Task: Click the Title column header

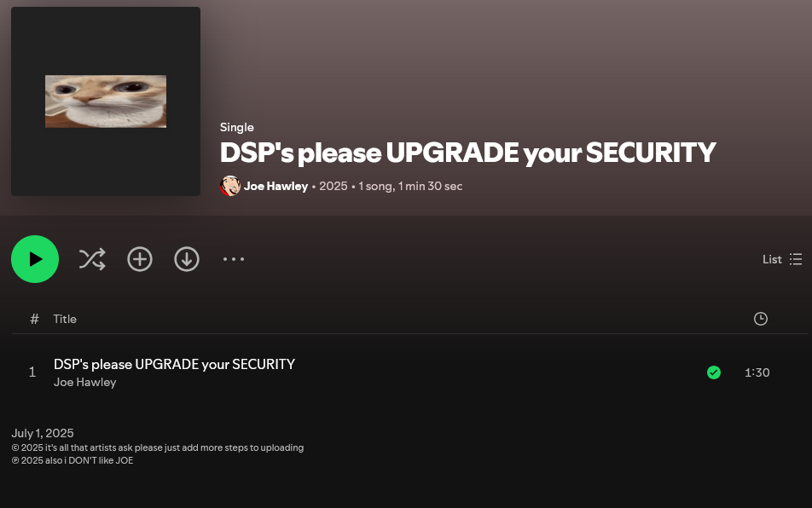Action: [x=65, y=319]
